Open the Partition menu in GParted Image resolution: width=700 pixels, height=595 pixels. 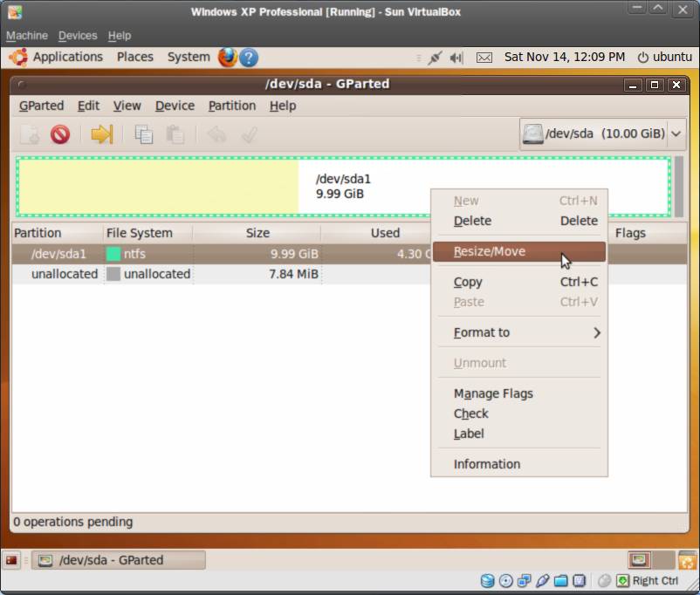232,106
